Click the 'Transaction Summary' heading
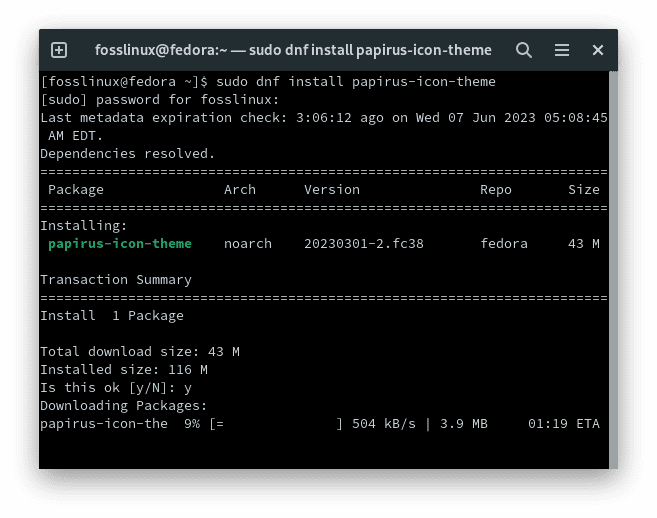The image size is (657, 518). point(116,280)
